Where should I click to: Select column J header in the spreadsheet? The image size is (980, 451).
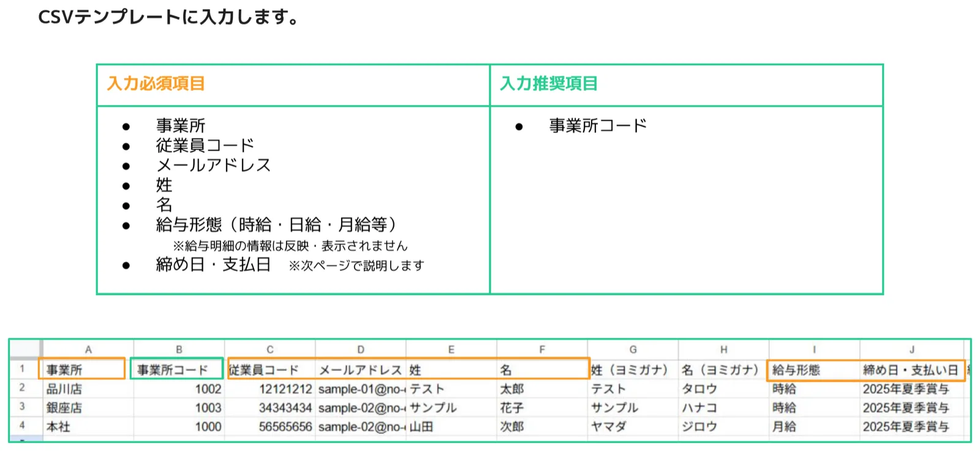pyautogui.click(x=911, y=349)
